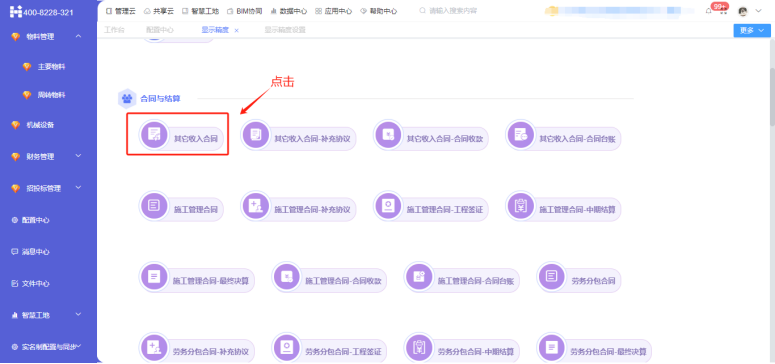This screenshot has width=775, height=364.
Task: Select 周转物料 in the sidebar
Action: 51,95
